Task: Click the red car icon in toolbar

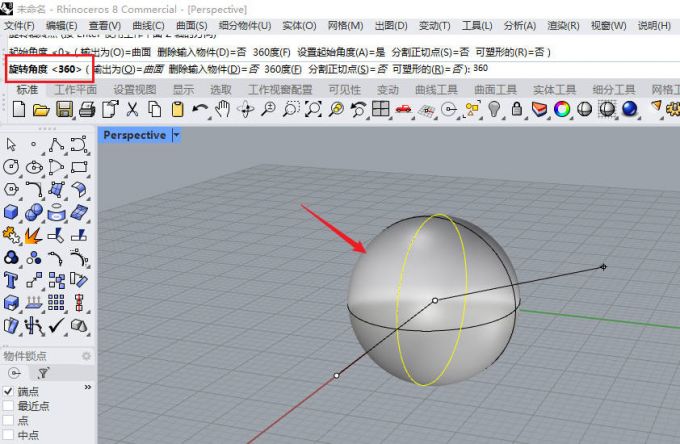Action: tap(403, 108)
